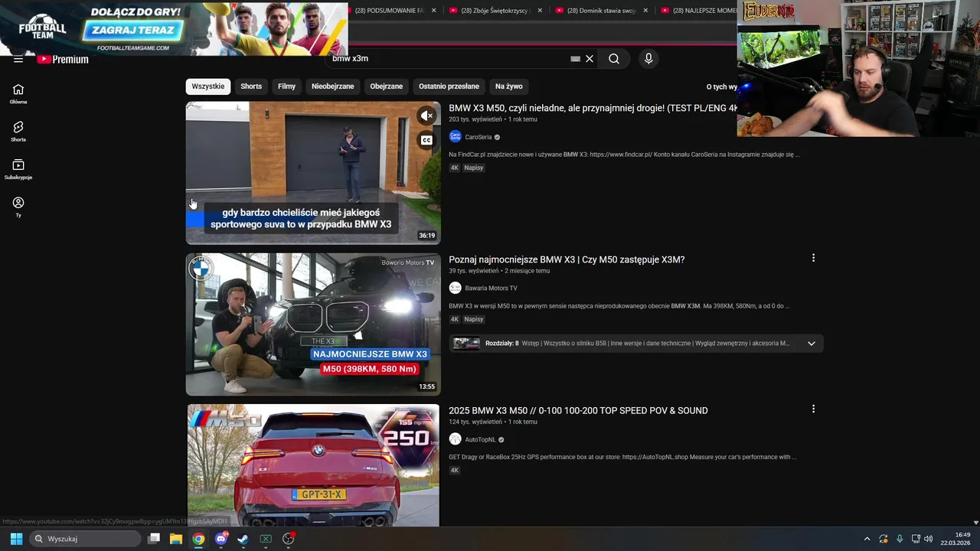Open more options for AutoTopNL video

813,409
